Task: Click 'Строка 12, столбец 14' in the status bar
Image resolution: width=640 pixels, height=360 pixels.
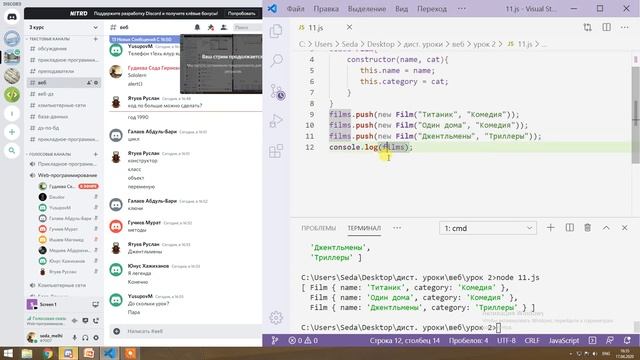Action: [405, 340]
